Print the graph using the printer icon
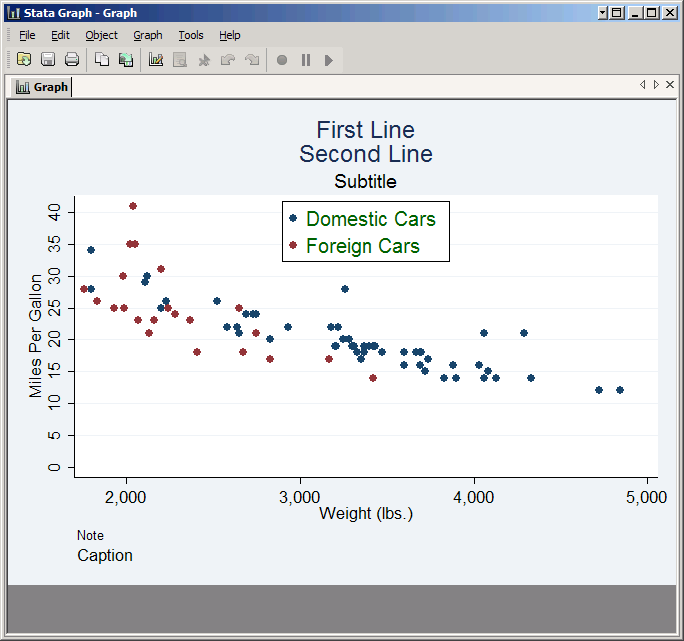Image resolution: width=684 pixels, height=641 pixels. (72, 59)
